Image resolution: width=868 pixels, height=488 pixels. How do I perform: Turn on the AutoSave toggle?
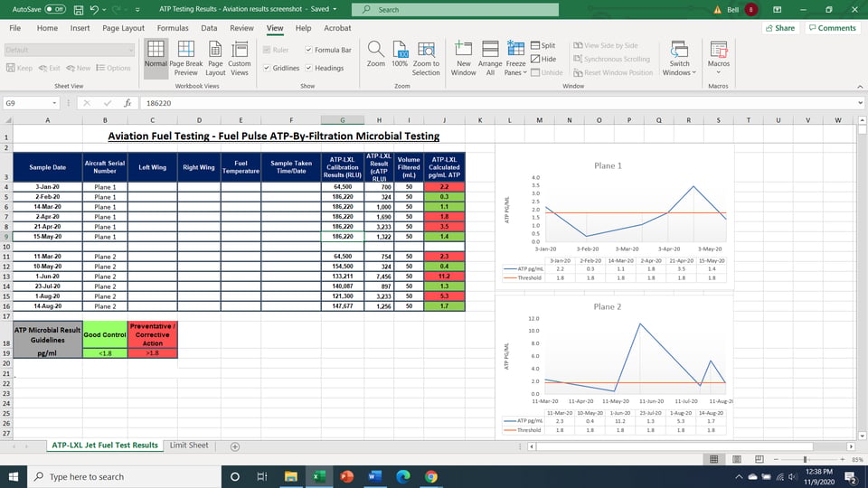coord(55,9)
